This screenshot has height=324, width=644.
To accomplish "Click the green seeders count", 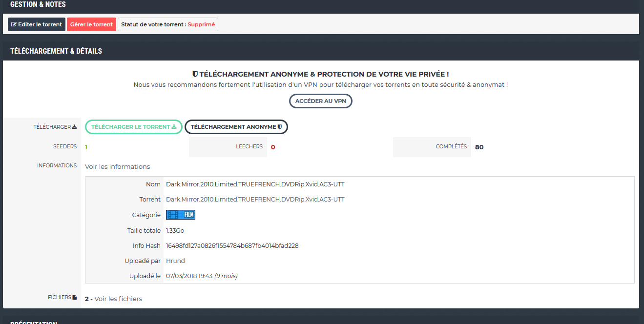I will pyautogui.click(x=86, y=147).
